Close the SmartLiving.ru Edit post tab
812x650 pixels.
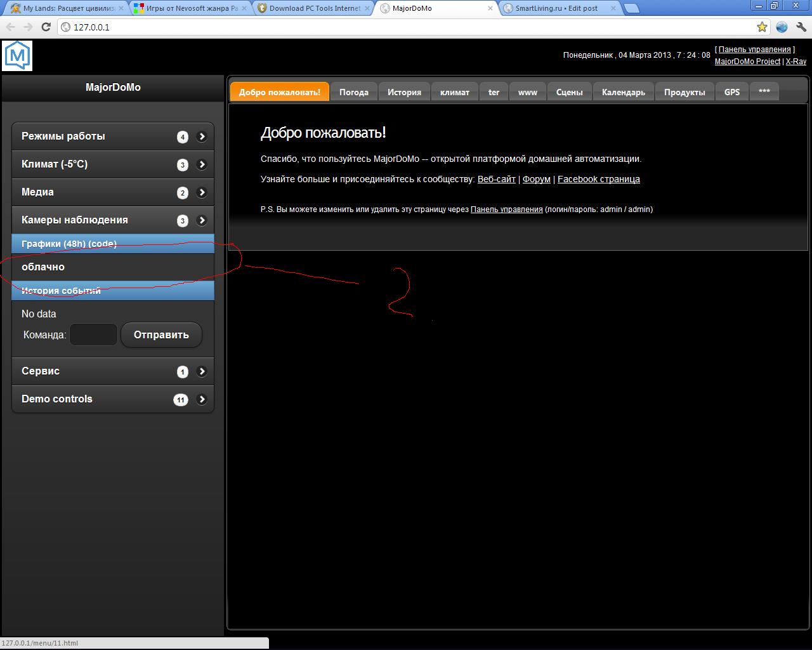click(x=613, y=8)
